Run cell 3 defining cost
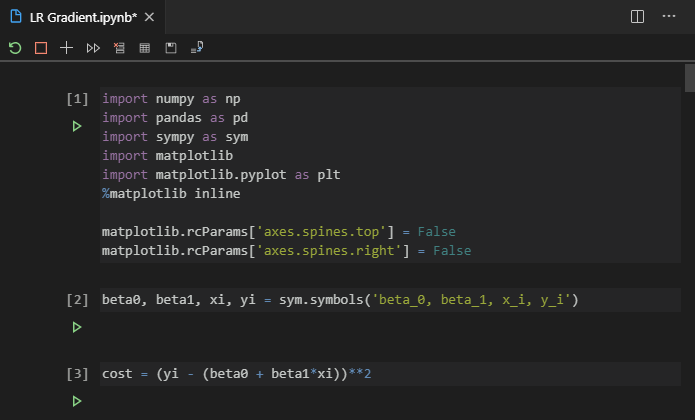The height and width of the screenshot is (420, 695). [x=76, y=401]
